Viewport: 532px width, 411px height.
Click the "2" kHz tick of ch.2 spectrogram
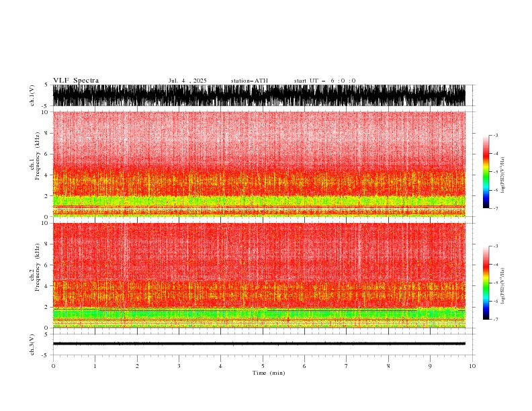46,307
